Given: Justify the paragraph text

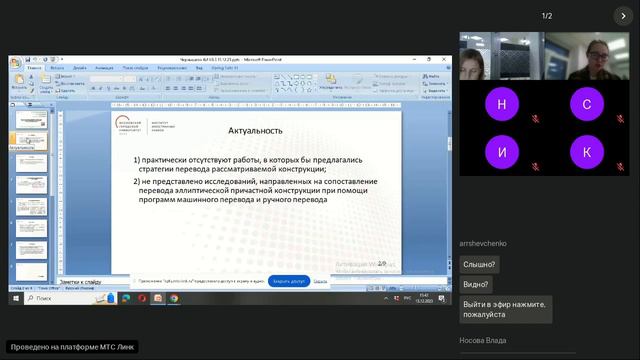Looking at the screenshot, I should (x=191, y=89).
